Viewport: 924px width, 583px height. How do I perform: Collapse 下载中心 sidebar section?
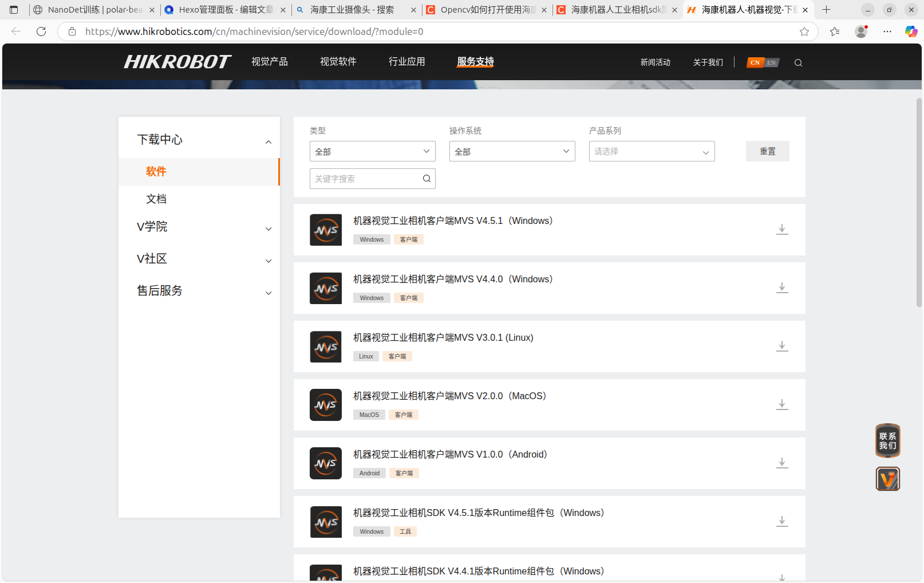click(x=268, y=142)
